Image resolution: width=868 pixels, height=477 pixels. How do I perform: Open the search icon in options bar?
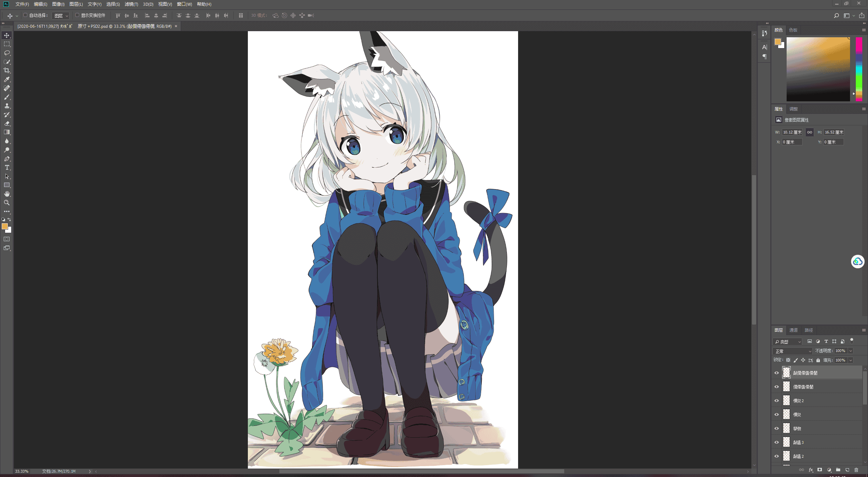(836, 16)
